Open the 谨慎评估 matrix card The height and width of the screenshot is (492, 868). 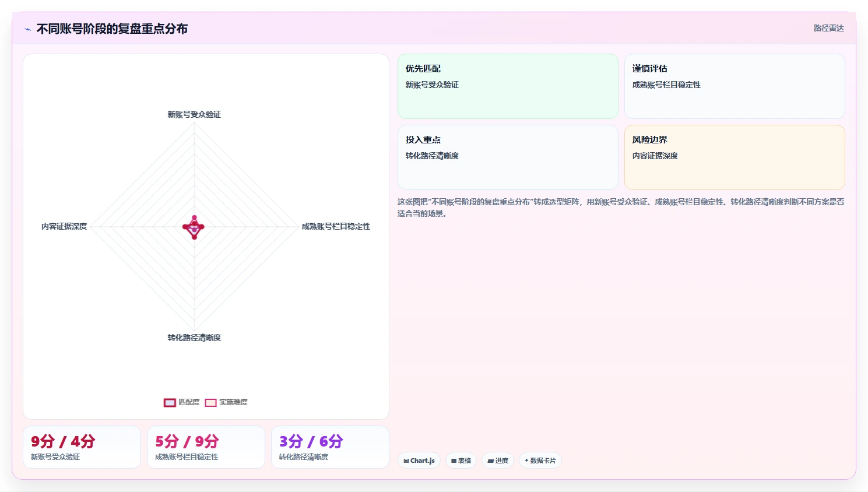[735, 86]
